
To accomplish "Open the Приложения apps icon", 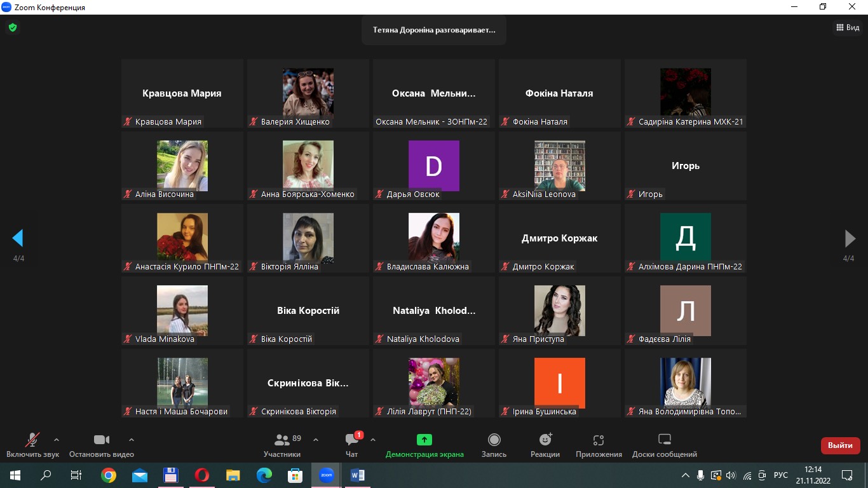I will pyautogui.click(x=598, y=440).
